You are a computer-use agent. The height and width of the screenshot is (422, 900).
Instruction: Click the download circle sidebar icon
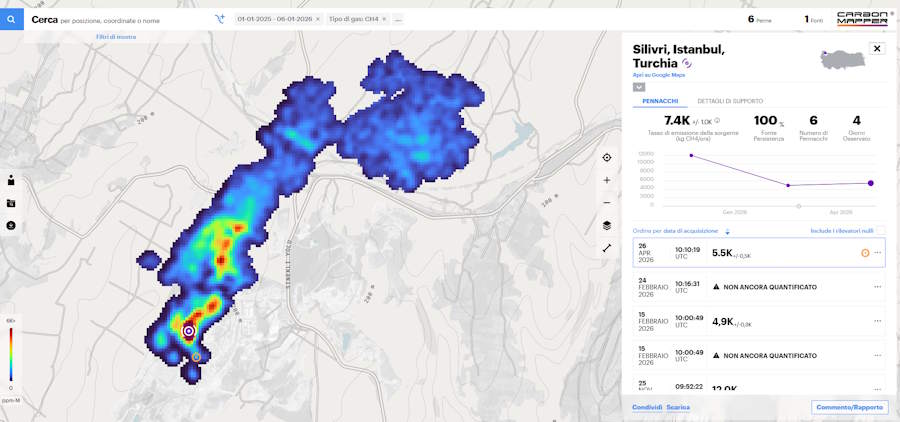click(11, 226)
